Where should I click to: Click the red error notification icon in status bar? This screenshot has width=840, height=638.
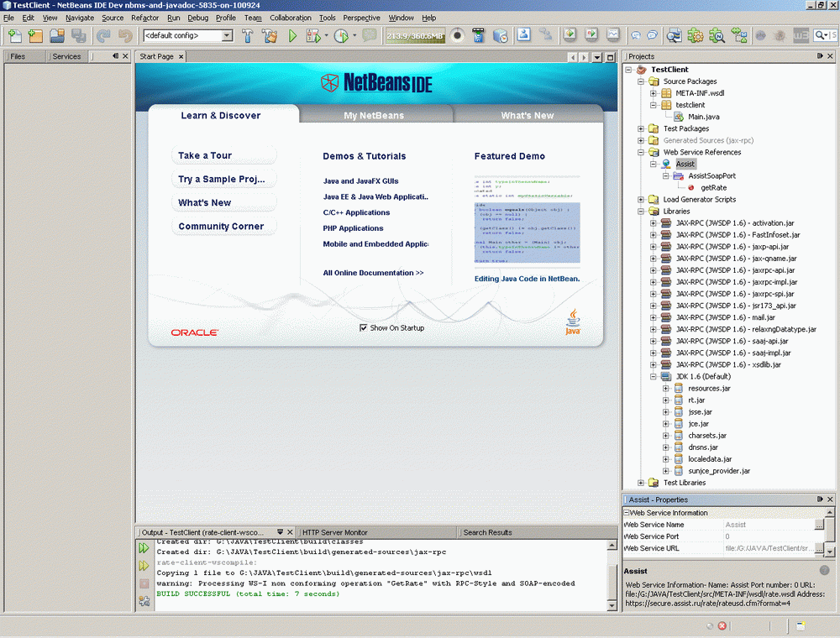(722, 625)
